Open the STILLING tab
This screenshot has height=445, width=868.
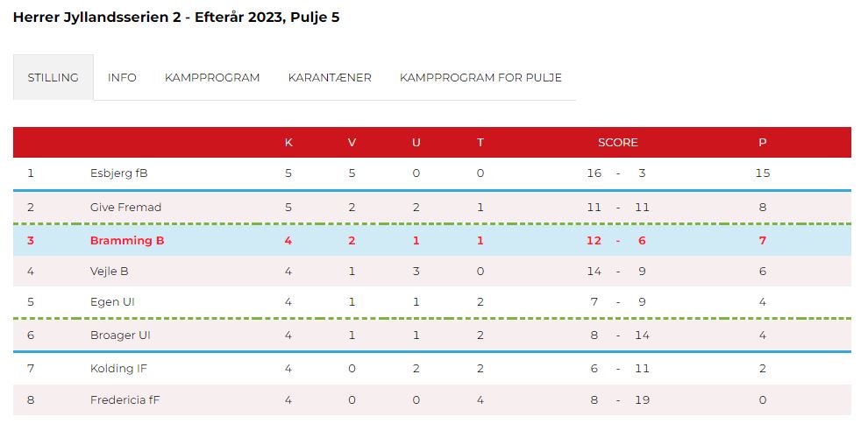coord(53,77)
